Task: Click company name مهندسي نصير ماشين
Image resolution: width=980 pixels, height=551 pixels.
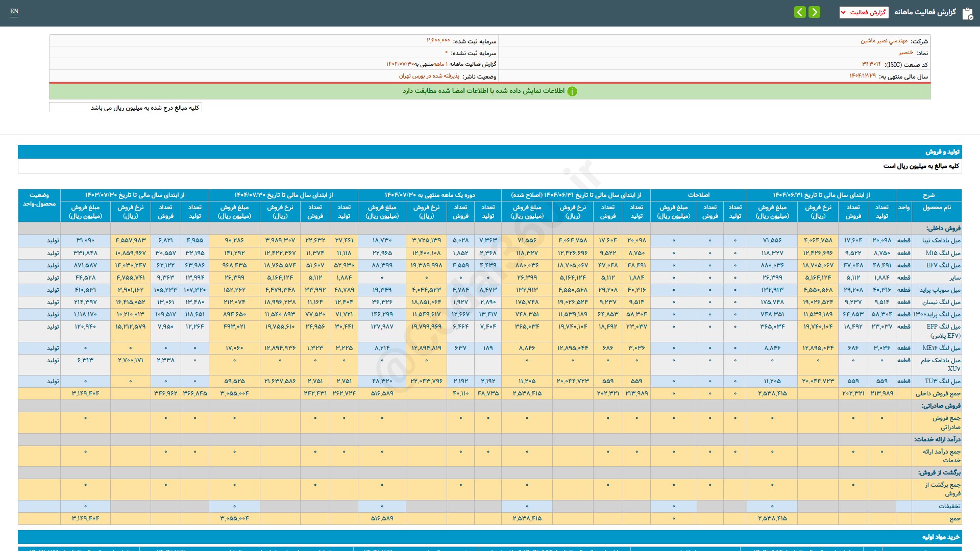Action: tap(884, 41)
